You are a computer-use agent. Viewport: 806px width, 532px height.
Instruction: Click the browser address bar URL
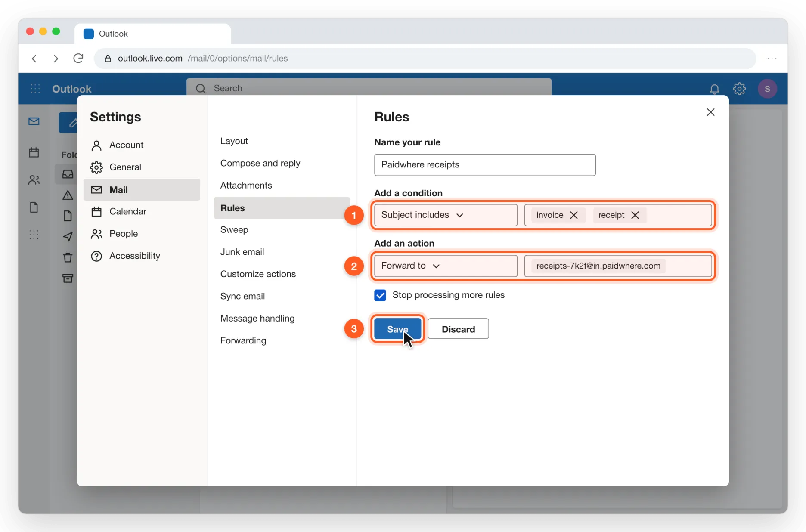[425, 59]
